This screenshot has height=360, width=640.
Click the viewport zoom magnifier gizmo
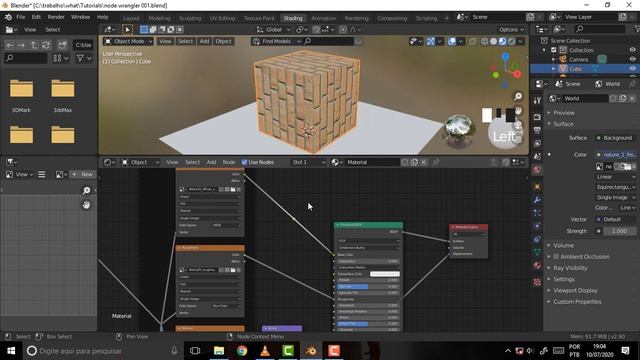tap(518, 96)
